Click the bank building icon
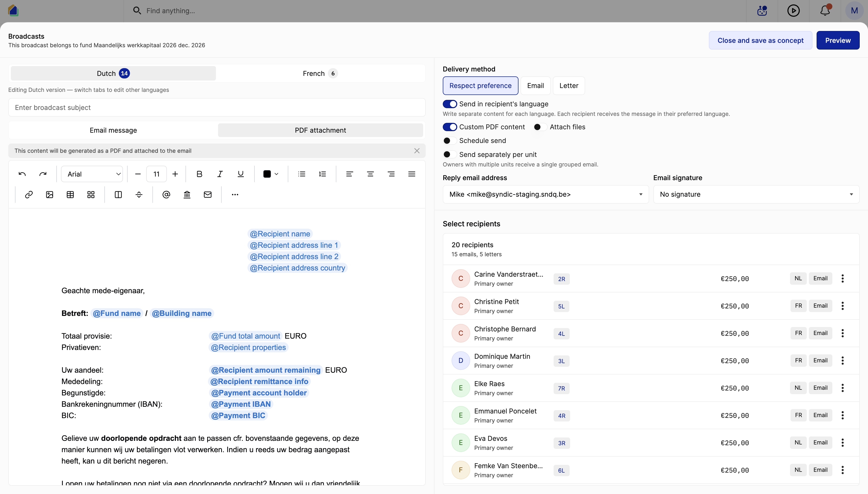This screenshot has width=868, height=494. (x=187, y=194)
